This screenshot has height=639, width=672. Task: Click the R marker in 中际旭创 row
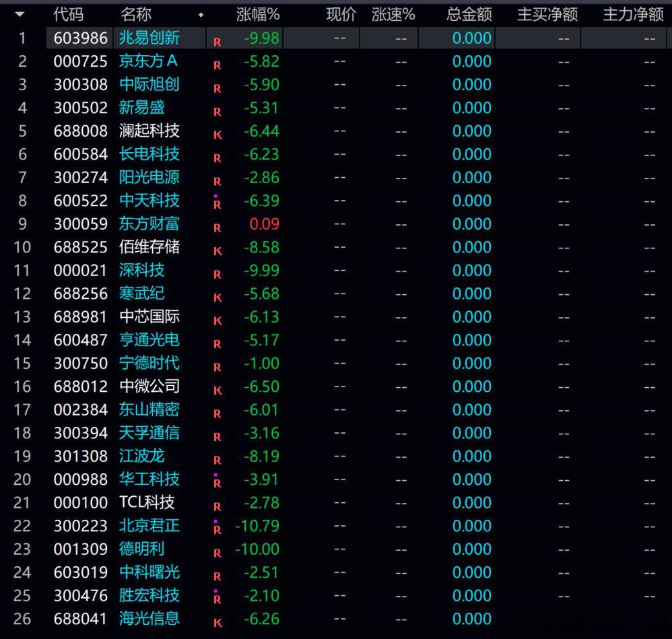pos(217,88)
